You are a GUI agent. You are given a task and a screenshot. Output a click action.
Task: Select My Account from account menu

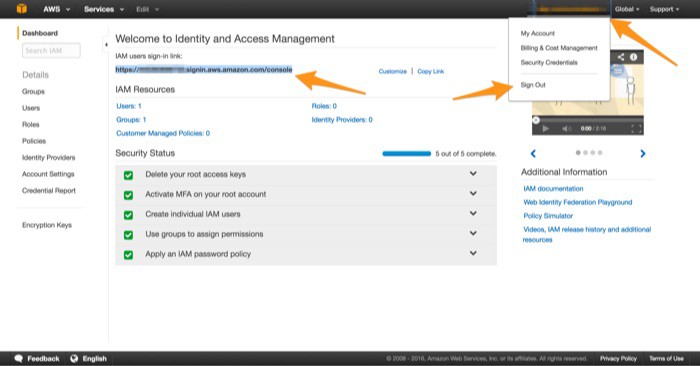click(x=538, y=33)
